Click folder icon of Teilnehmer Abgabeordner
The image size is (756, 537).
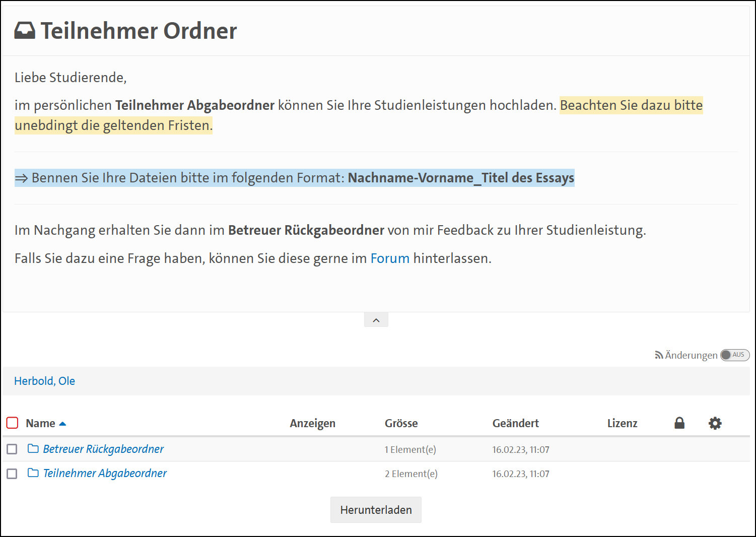tap(33, 473)
